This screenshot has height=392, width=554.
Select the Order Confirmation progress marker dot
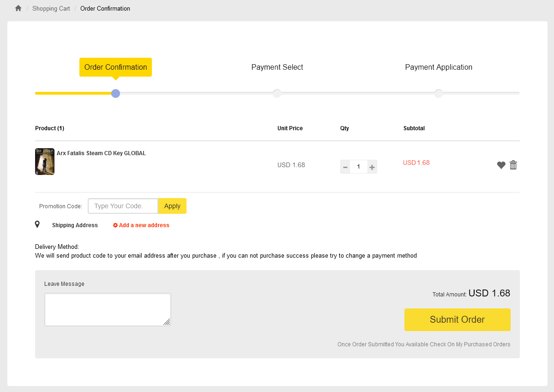pyautogui.click(x=115, y=93)
